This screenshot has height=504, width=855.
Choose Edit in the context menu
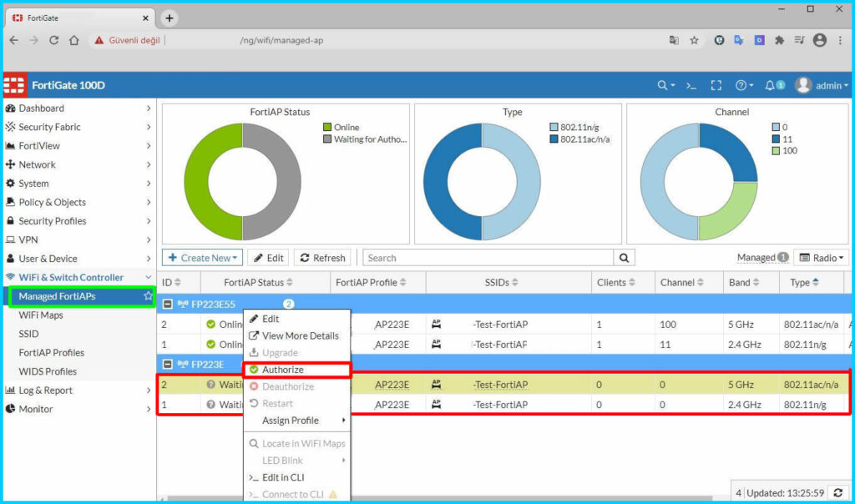coord(296,320)
